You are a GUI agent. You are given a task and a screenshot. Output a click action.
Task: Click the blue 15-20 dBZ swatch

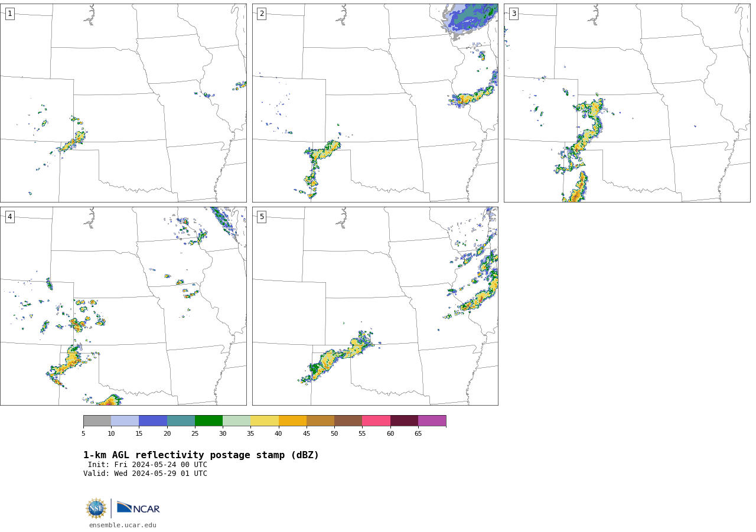tap(153, 420)
